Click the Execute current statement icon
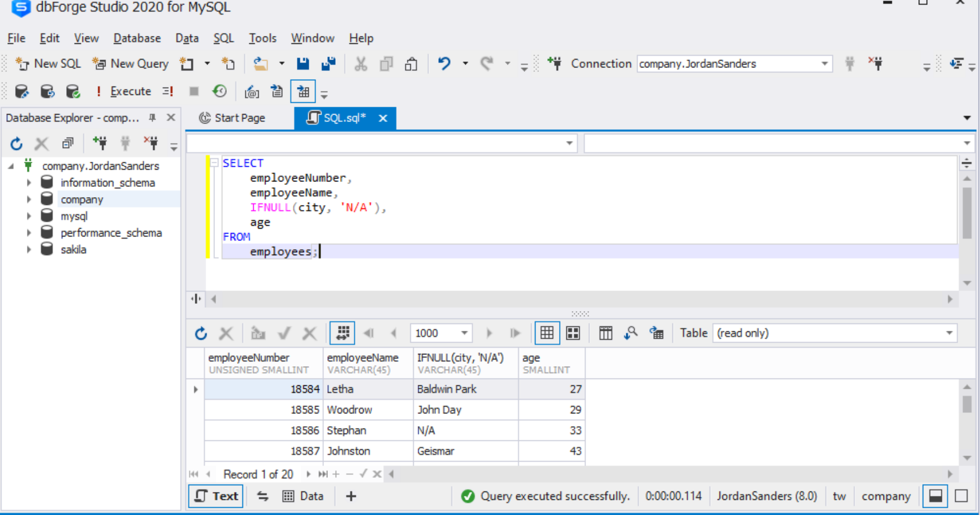Screen dimensions: 980x515 [168, 91]
